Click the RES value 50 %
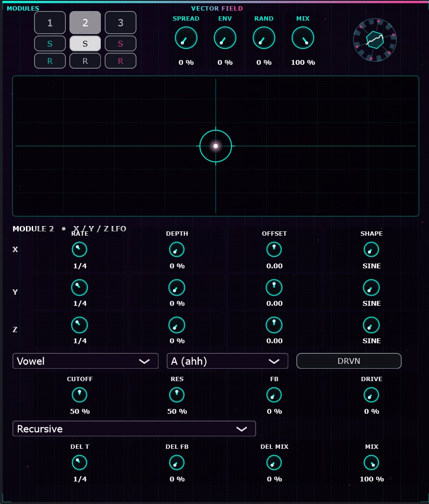Screen dimensions: 429x504 click(177, 411)
